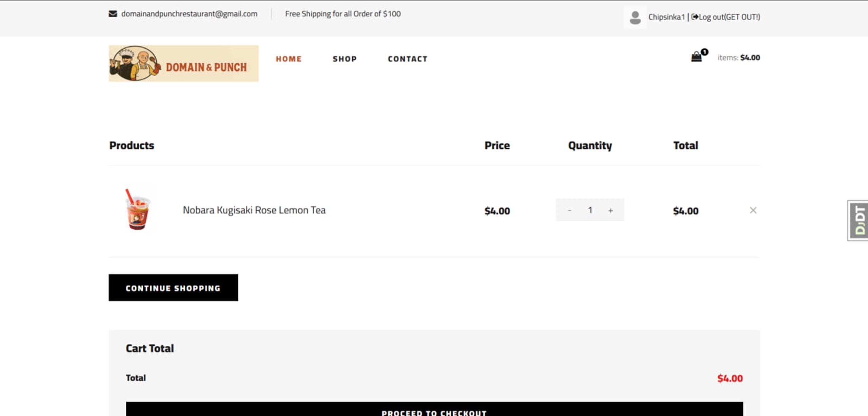Click the Chipsinka1 username link
Image resolution: width=868 pixels, height=416 pixels.
(666, 17)
